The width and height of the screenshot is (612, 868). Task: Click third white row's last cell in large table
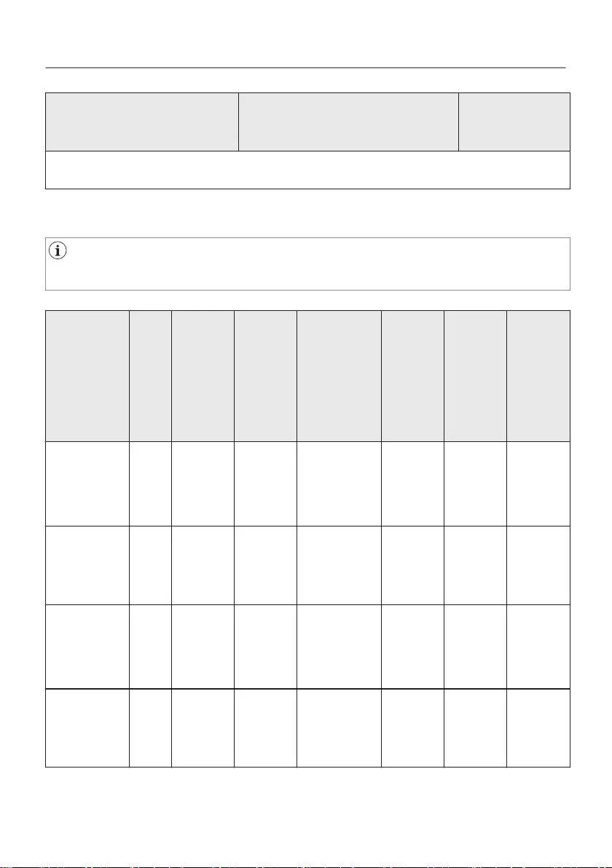coord(538,646)
